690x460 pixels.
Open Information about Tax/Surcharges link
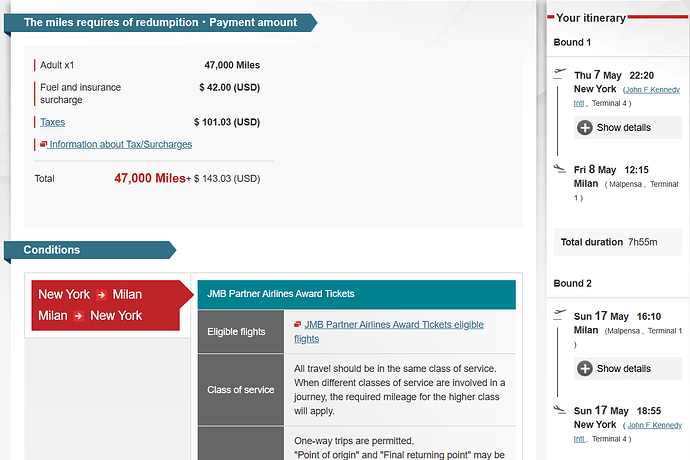tap(120, 144)
